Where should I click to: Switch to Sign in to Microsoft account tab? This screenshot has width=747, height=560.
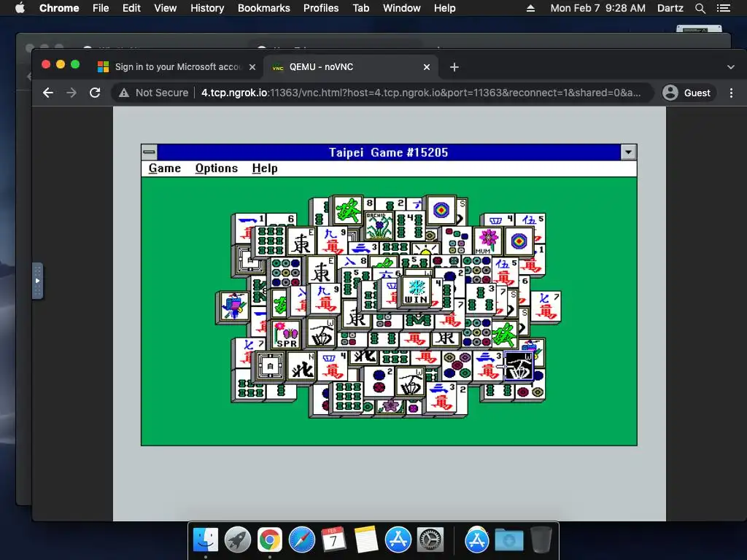tap(177, 67)
